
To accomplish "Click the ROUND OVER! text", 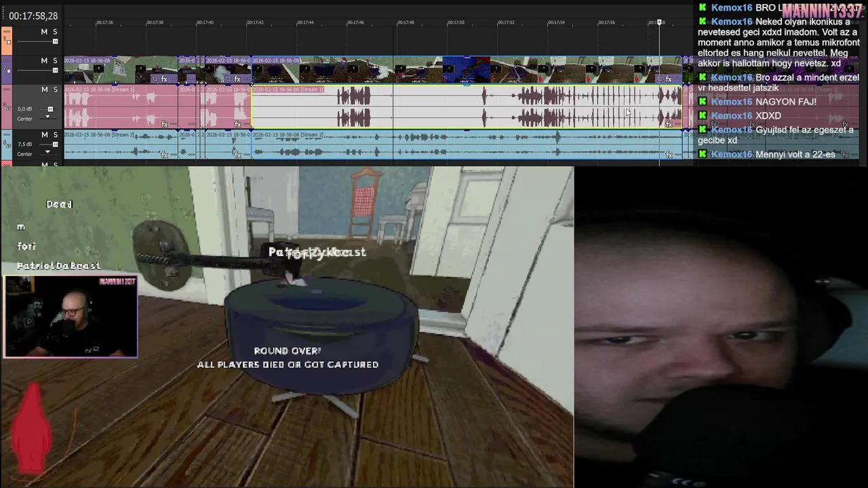I will [x=288, y=350].
